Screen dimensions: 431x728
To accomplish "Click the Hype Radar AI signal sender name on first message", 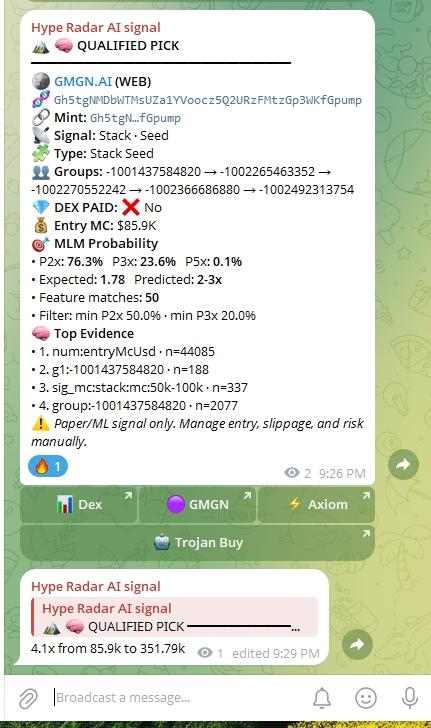I will point(96,27).
